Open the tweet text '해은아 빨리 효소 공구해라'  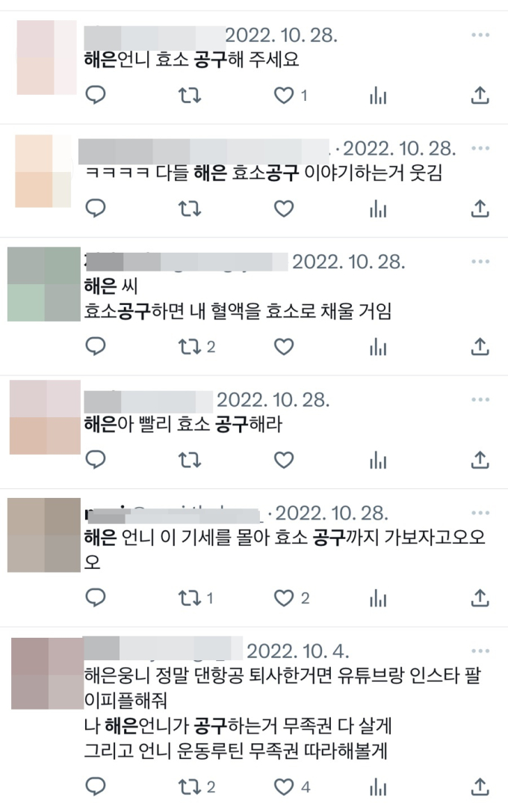tap(183, 424)
